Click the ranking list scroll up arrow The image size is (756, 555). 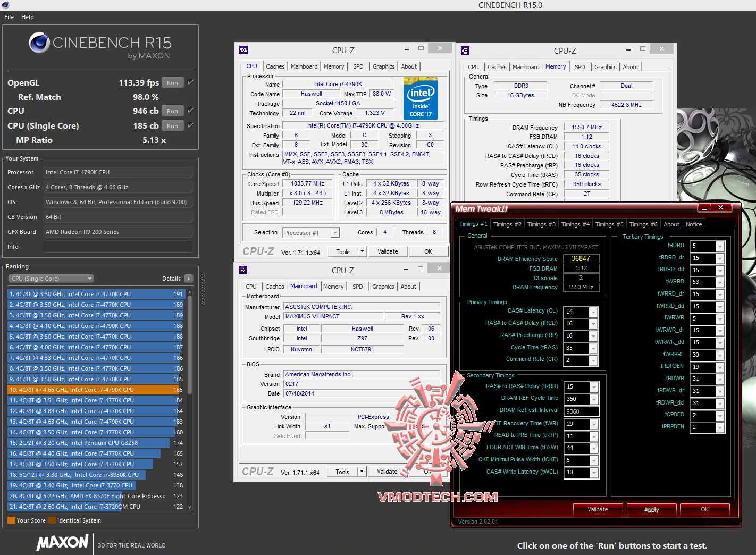[190, 293]
